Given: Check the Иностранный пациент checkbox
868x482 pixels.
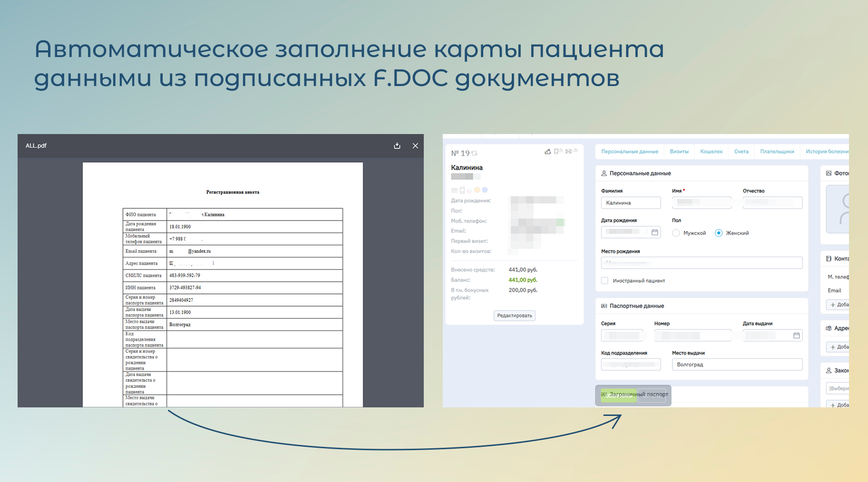Looking at the screenshot, I should click(x=605, y=281).
